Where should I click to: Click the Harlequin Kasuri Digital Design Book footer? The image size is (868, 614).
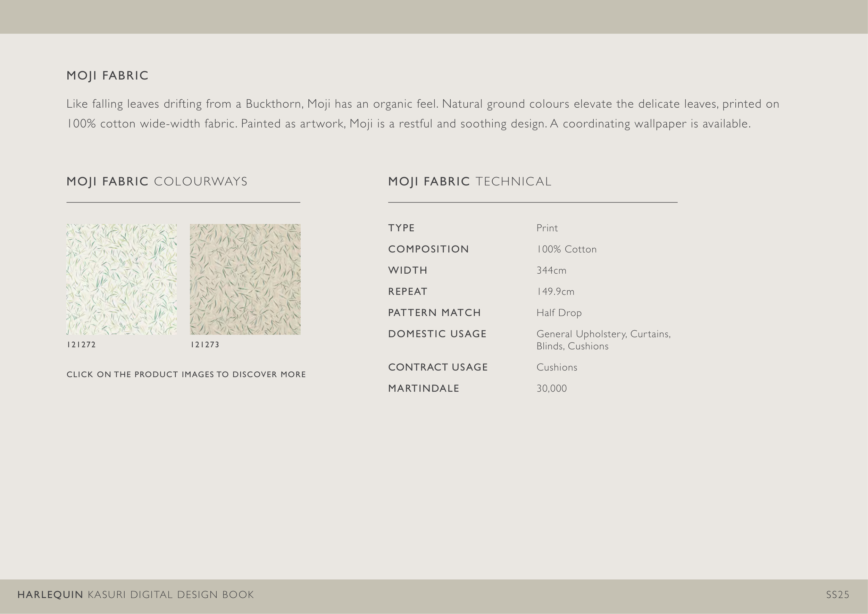coord(135,595)
